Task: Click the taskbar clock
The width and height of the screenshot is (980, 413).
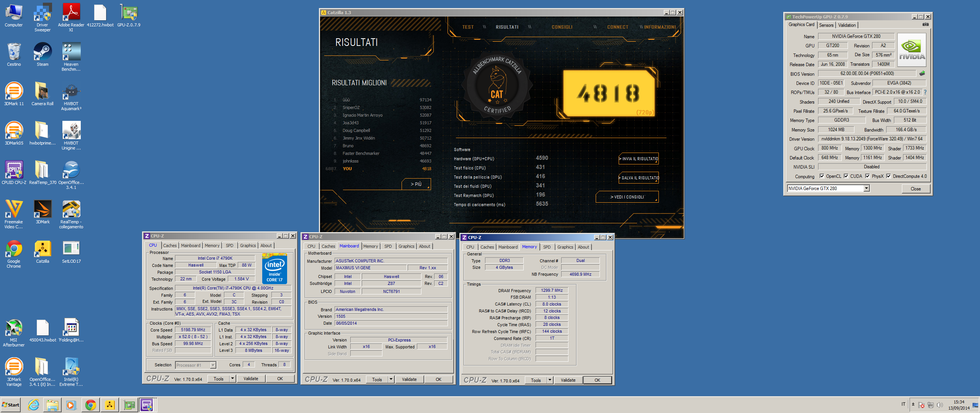Action: click(x=959, y=405)
